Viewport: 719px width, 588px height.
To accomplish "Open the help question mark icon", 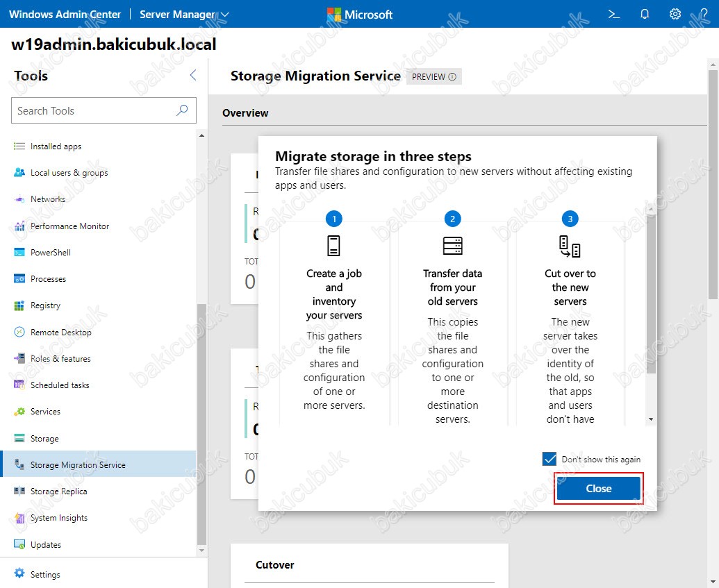I will pos(704,14).
